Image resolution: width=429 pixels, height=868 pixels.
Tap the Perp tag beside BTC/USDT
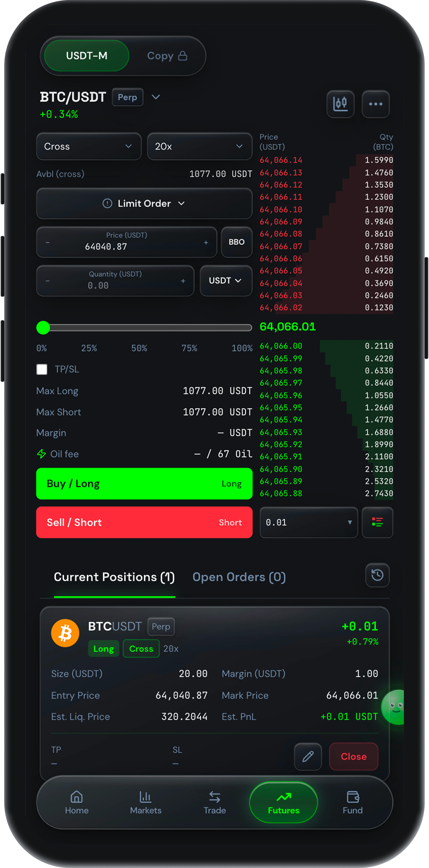coord(127,97)
